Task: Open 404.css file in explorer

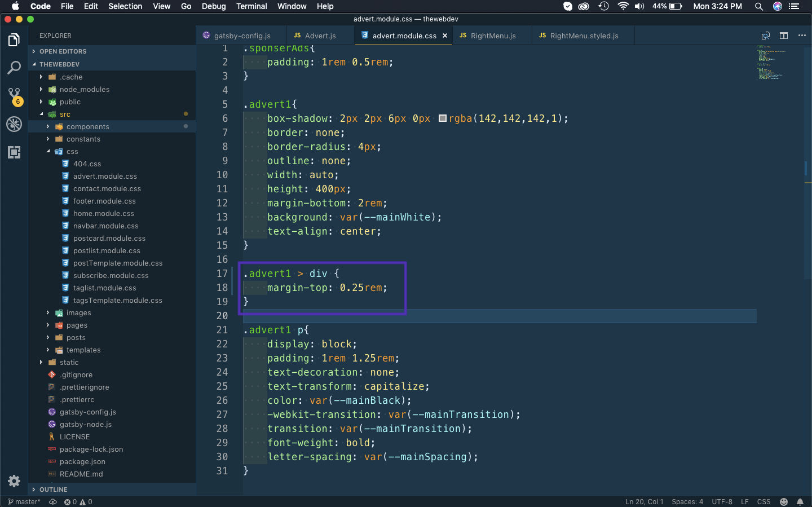Action: [112, 164]
